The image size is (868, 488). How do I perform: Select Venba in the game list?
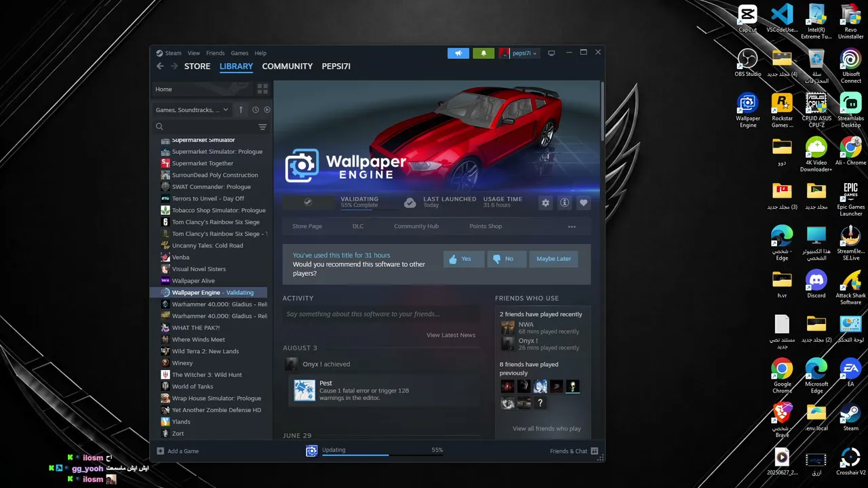pos(180,258)
